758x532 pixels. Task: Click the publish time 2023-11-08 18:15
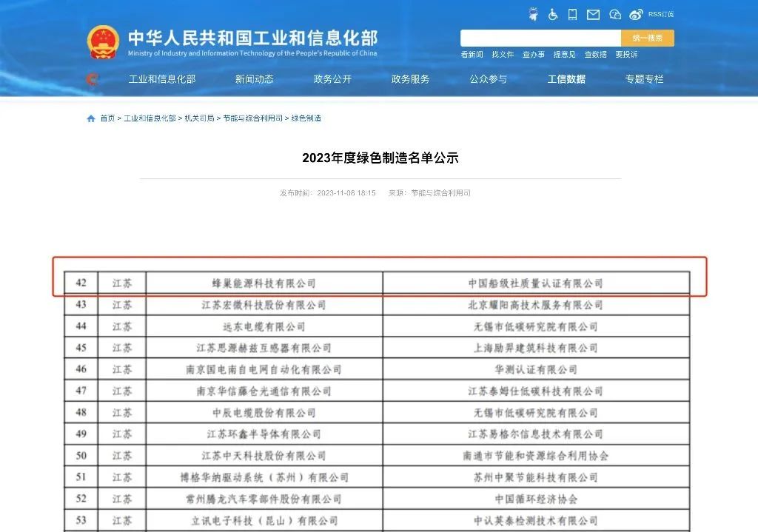click(x=346, y=193)
